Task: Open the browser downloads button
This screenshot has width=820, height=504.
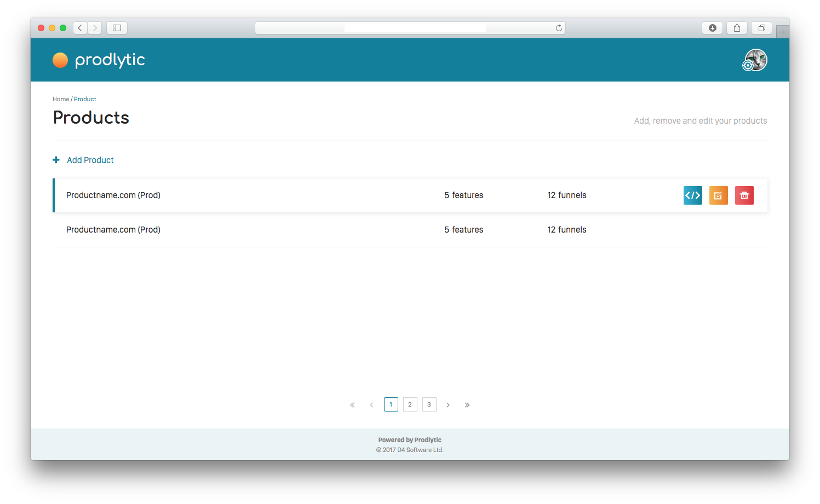Action: point(712,28)
